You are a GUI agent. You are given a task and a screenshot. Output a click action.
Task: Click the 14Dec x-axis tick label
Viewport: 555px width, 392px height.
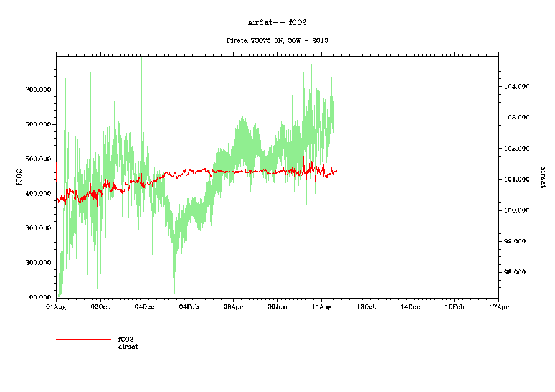point(410,307)
